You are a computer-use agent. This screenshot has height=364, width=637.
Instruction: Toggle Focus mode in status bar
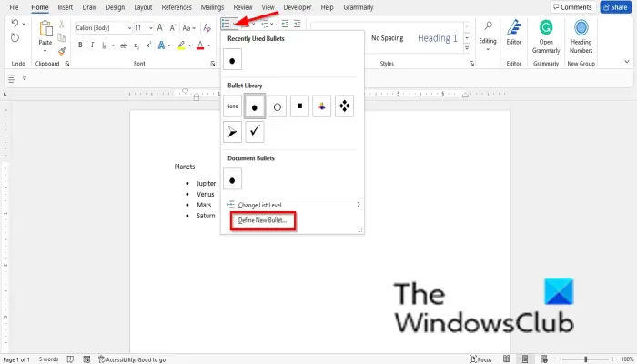pyautogui.click(x=480, y=359)
